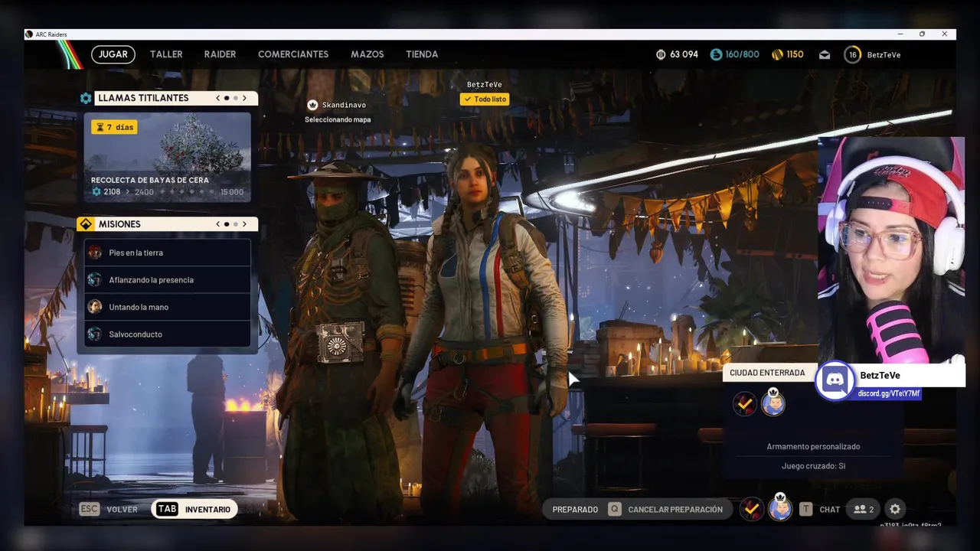Go to previous Misiones page
This screenshot has width=980, height=551.
point(217,224)
